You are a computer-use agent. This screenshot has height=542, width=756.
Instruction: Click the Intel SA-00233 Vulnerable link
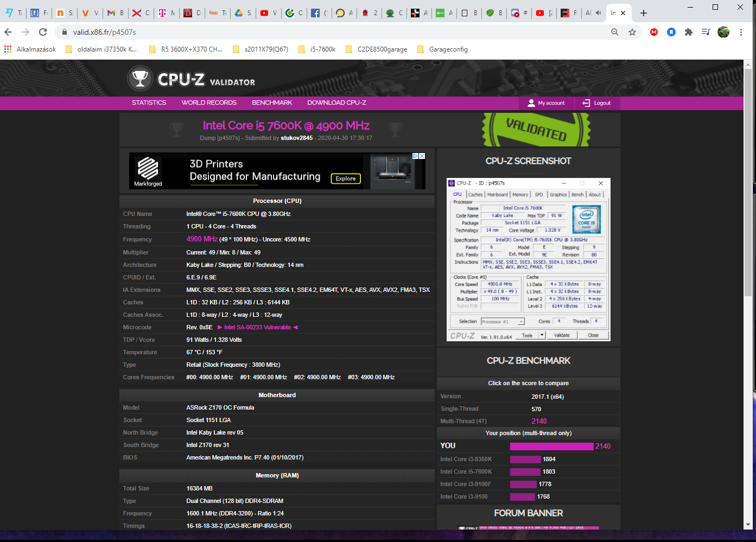point(258,328)
